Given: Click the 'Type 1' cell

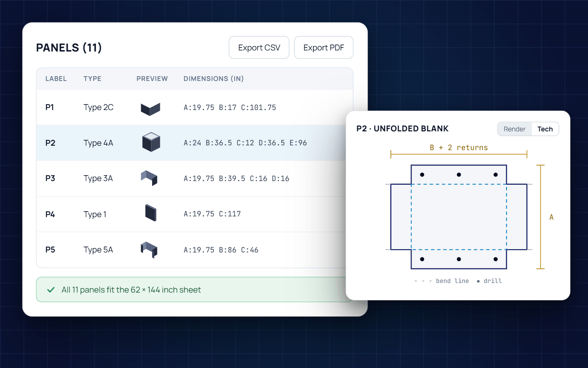Looking at the screenshot, I should 95,214.
